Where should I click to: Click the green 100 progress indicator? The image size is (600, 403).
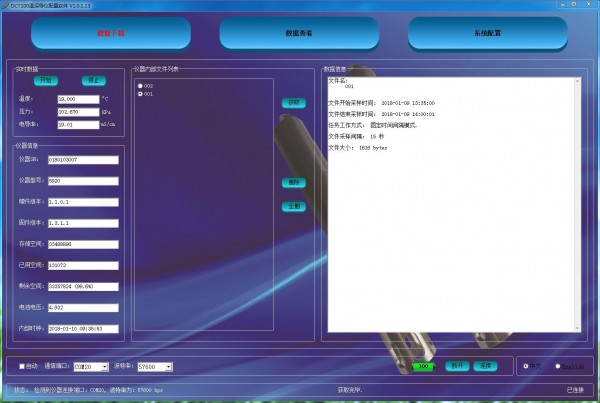(x=423, y=366)
